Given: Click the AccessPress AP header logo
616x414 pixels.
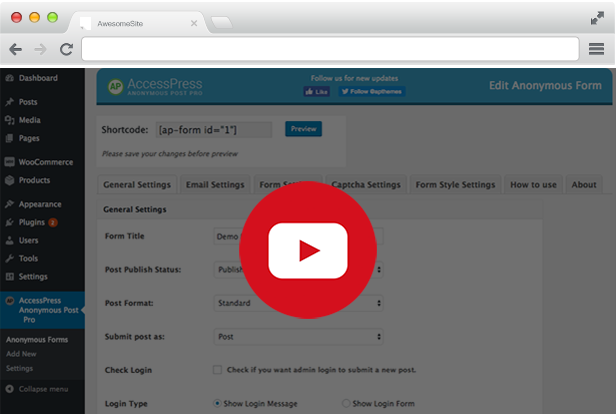Looking at the screenshot, I should pos(155,86).
